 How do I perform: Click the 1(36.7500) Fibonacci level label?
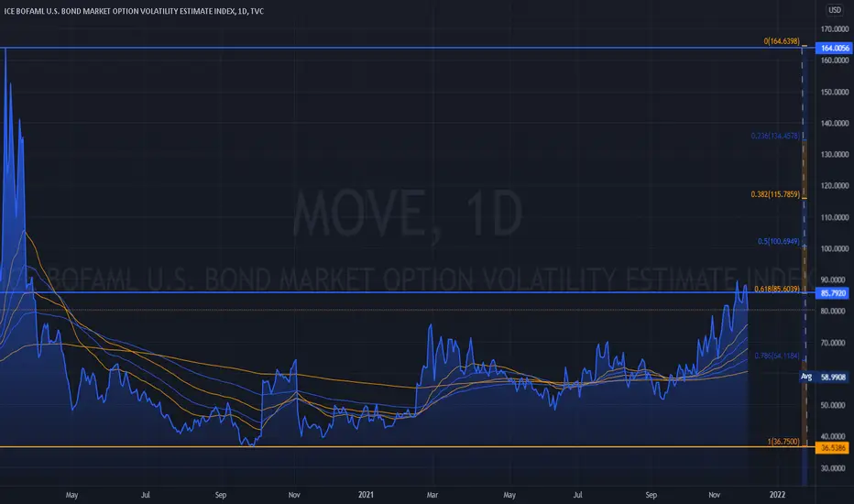pos(783,442)
